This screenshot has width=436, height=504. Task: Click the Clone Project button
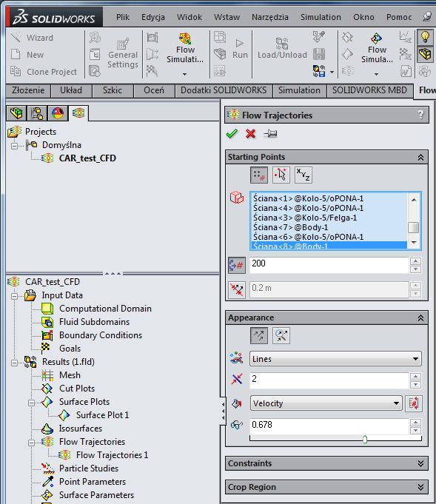(x=44, y=72)
